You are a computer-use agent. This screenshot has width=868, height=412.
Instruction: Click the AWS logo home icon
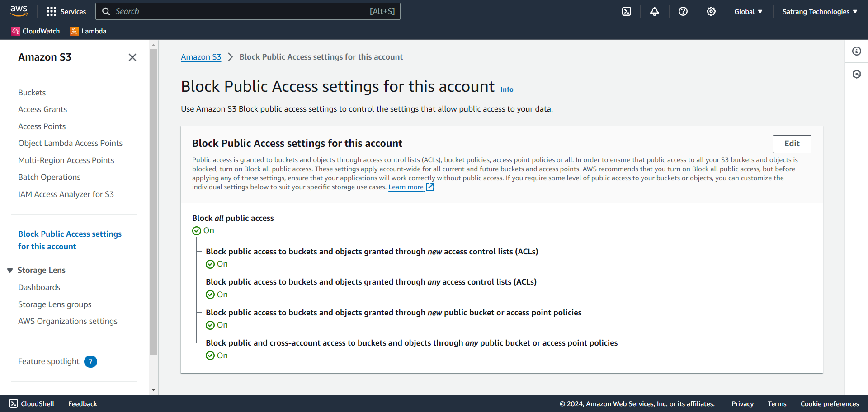click(x=19, y=11)
